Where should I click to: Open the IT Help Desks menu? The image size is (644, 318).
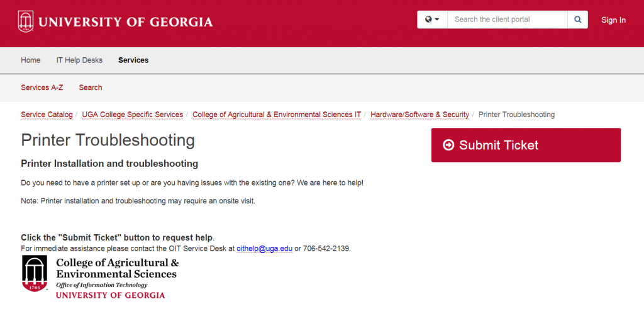click(79, 60)
